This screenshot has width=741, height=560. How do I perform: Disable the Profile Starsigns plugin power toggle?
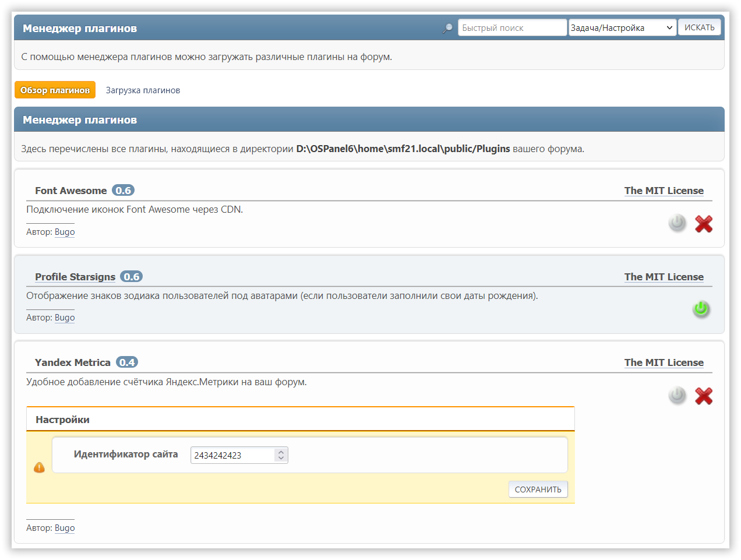[x=701, y=308]
